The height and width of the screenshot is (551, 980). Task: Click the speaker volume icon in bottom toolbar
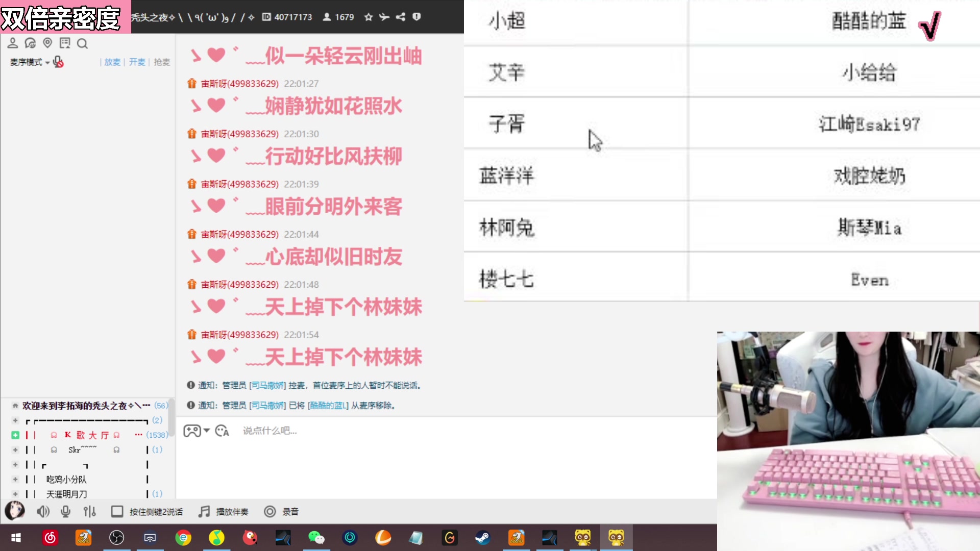[43, 511]
